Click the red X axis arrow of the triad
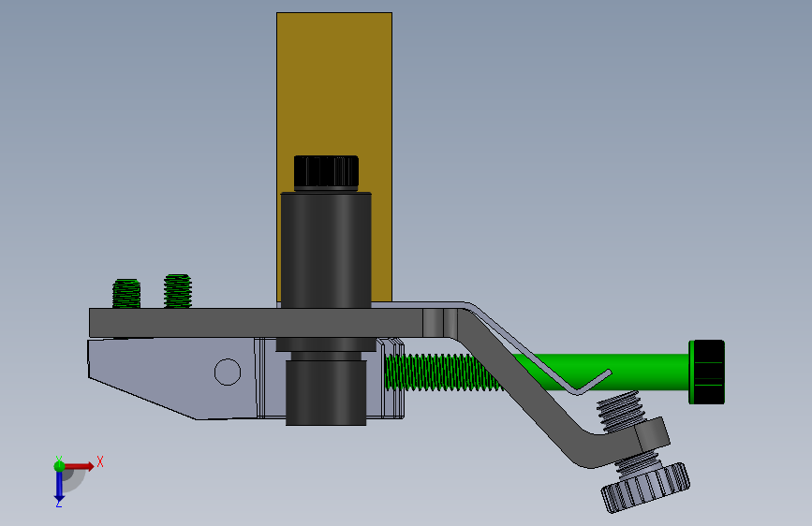The height and width of the screenshot is (526, 812). (x=80, y=466)
